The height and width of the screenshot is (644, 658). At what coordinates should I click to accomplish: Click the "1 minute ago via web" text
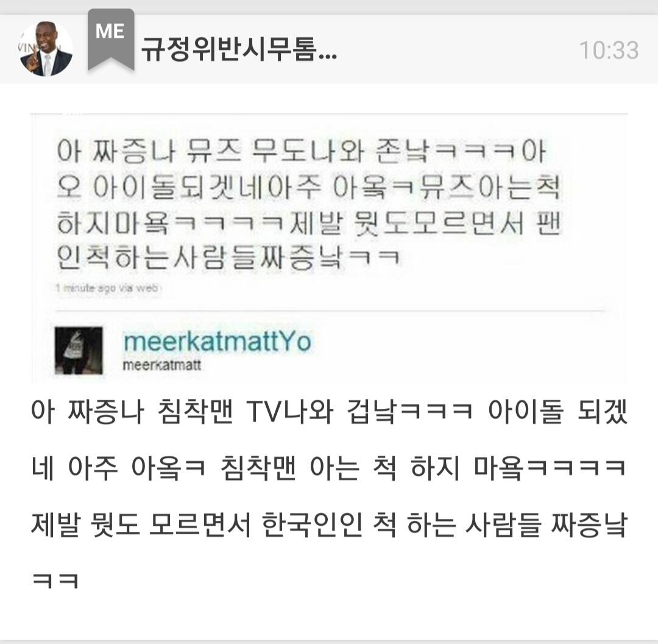point(107,288)
